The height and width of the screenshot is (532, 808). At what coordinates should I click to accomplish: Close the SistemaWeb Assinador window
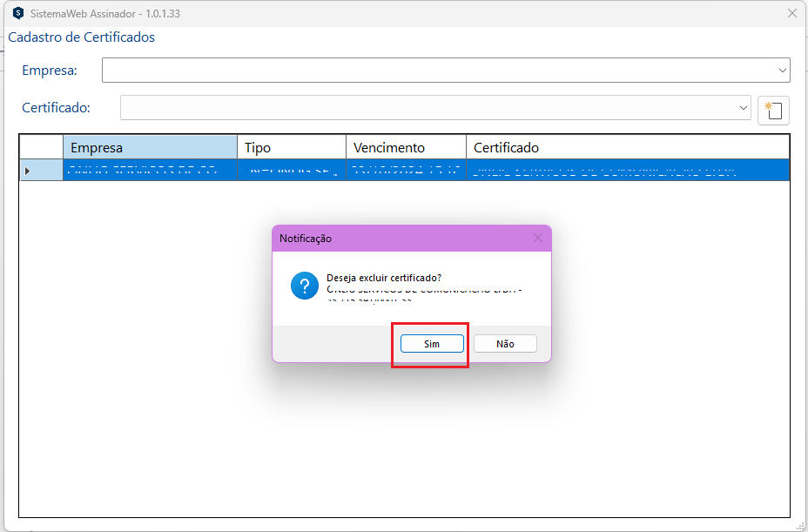(791, 14)
